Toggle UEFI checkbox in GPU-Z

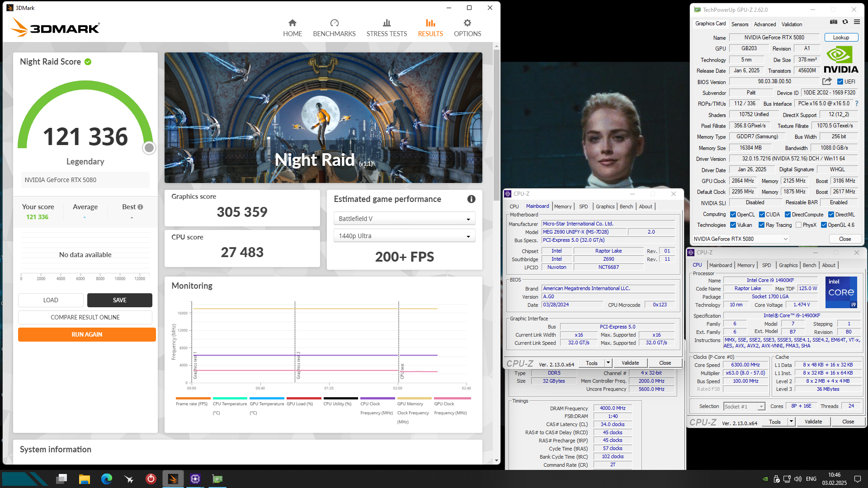[840, 82]
